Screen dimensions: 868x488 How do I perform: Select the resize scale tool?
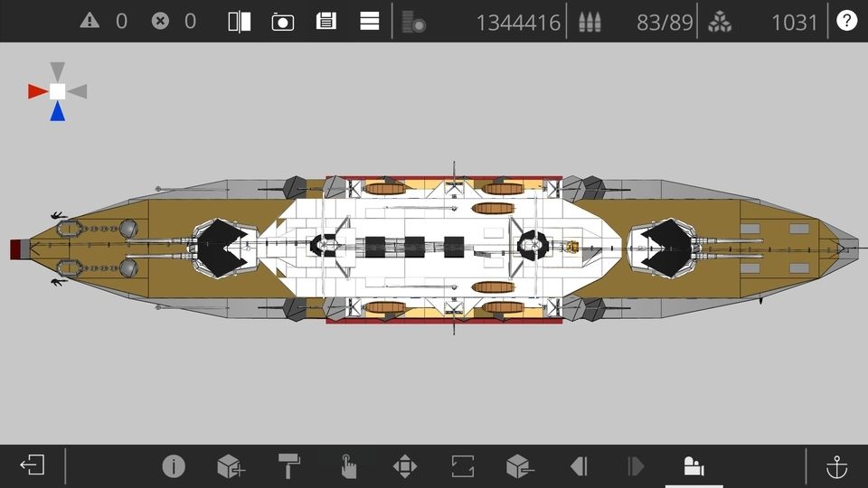pyautogui.click(x=462, y=466)
